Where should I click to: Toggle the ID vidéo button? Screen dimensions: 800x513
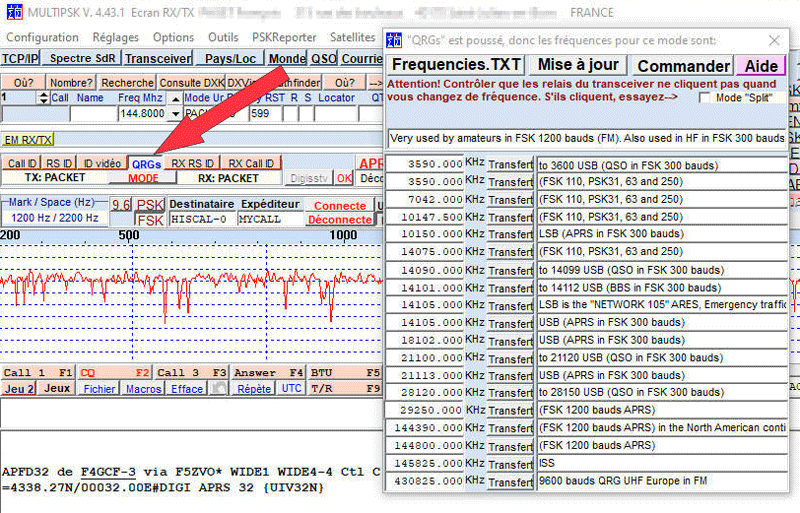[102, 163]
